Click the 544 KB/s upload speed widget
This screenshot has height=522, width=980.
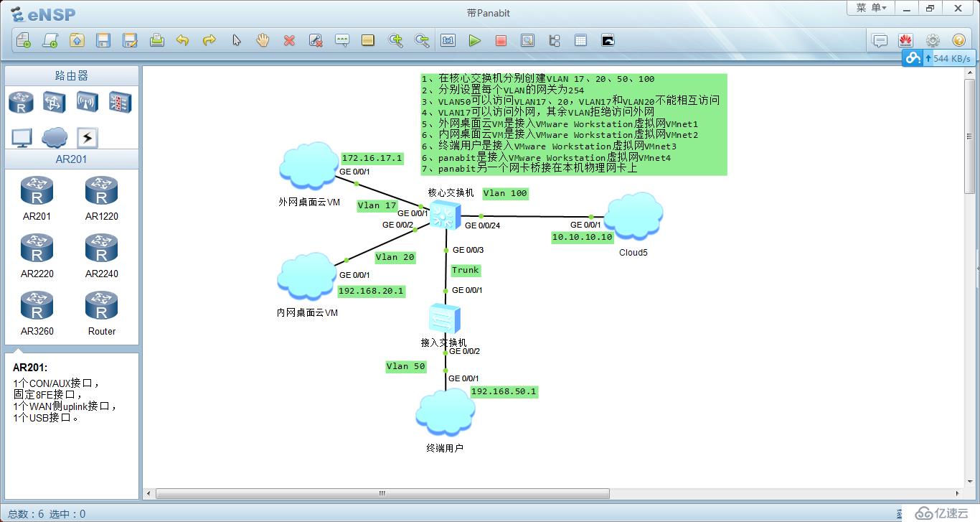939,58
